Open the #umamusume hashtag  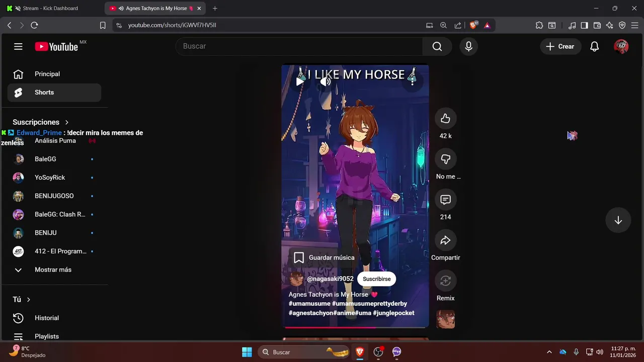309,304
